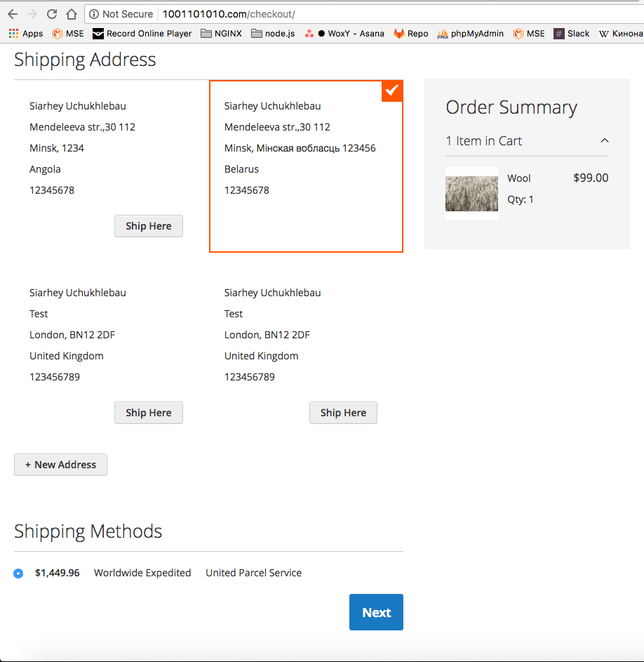Open the Record Online Player bookmark
This screenshot has width=644, height=662.
click(142, 34)
